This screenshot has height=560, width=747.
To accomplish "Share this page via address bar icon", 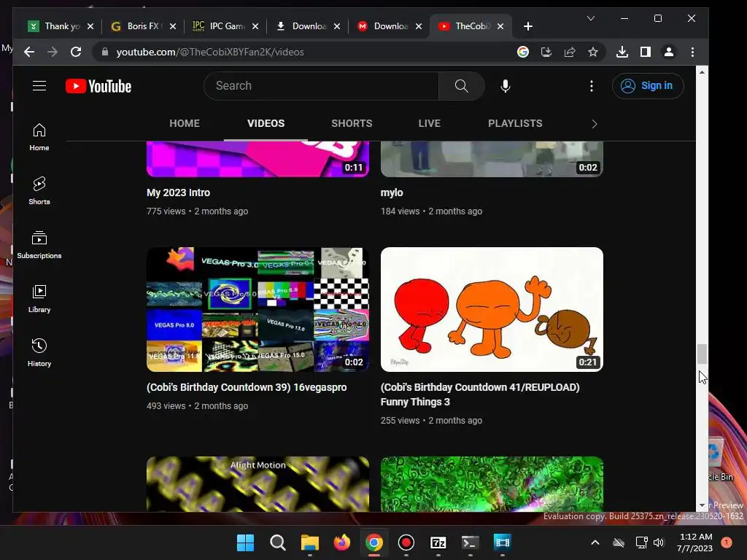I will click(569, 52).
